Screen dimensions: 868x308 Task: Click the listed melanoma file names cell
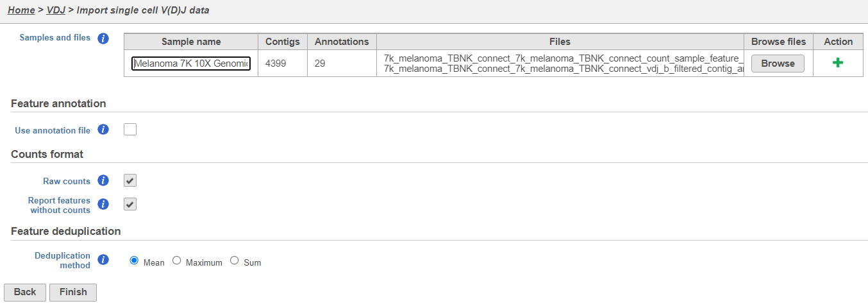pyautogui.click(x=560, y=64)
